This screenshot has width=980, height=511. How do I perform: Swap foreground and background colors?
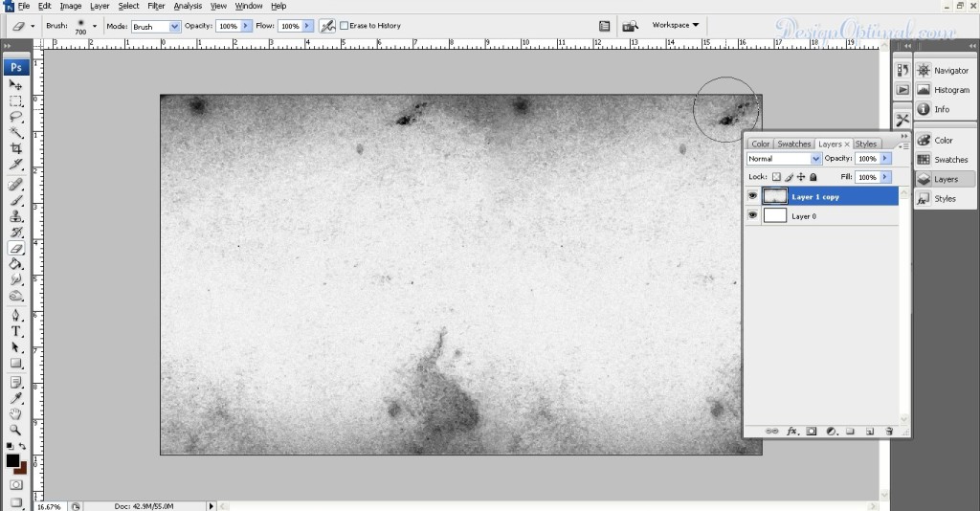[x=23, y=446]
